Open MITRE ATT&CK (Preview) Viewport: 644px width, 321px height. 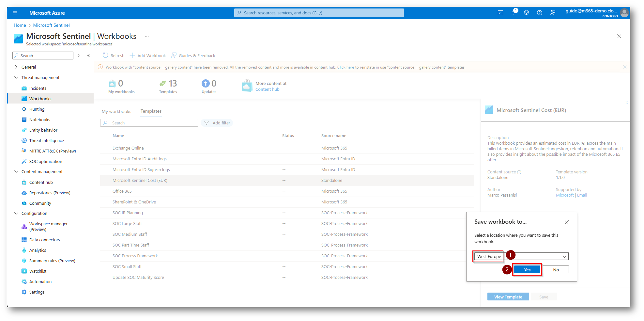tap(53, 151)
